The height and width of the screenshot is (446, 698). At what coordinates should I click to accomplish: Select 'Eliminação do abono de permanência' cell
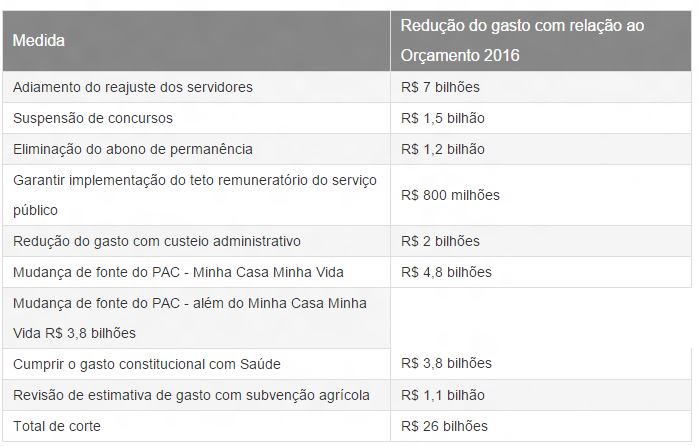[133, 149]
